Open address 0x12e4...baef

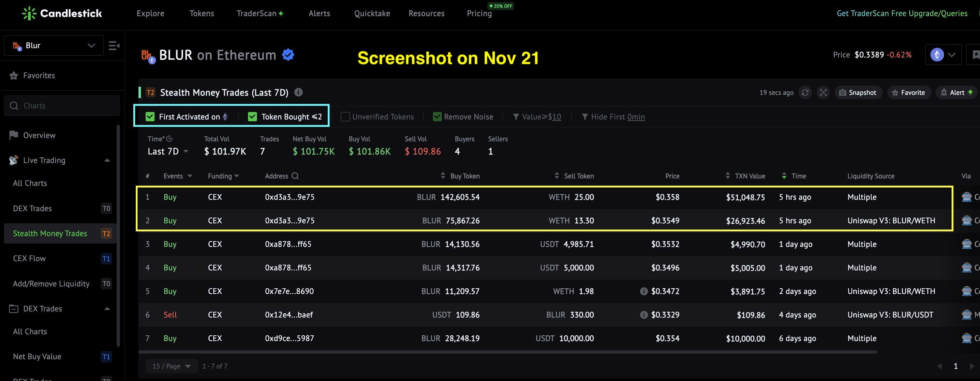pyautogui.click(x=289, y=315)
